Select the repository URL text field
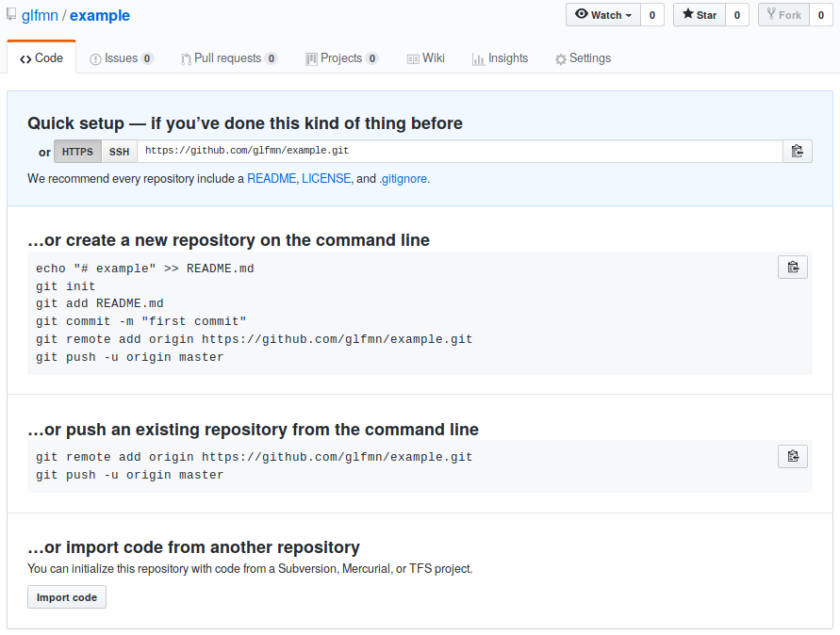Screen dimensions: 840x635 (460, 151)
